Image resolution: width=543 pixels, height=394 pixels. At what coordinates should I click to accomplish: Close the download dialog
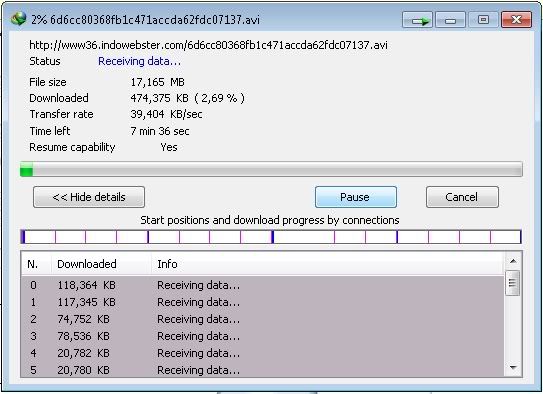516,20
